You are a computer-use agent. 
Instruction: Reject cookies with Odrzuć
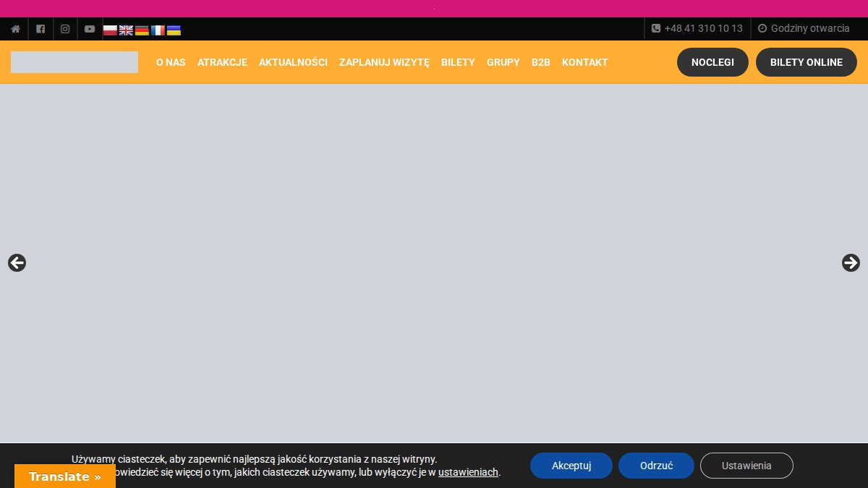[656, 466]
